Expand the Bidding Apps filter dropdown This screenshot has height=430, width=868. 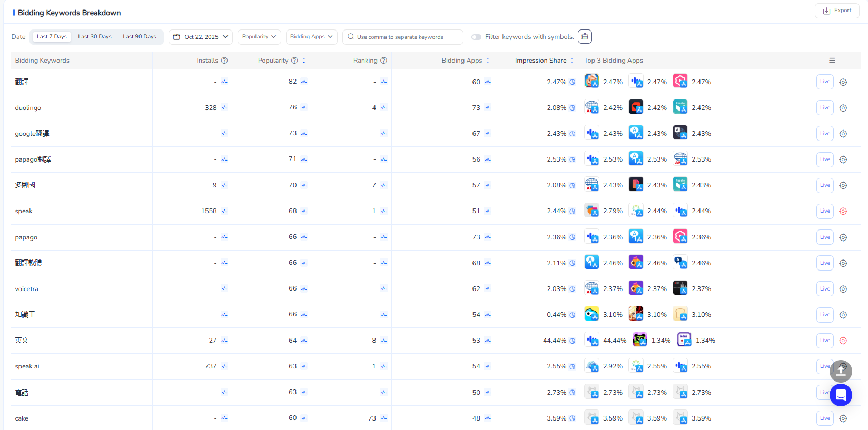click(x=311, y=37)
